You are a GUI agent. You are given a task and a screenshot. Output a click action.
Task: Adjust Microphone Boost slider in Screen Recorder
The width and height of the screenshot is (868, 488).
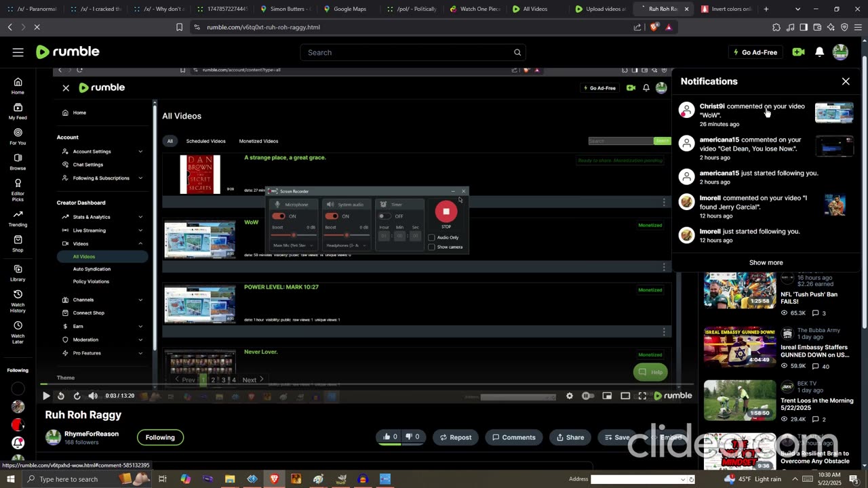coord(293,235)
